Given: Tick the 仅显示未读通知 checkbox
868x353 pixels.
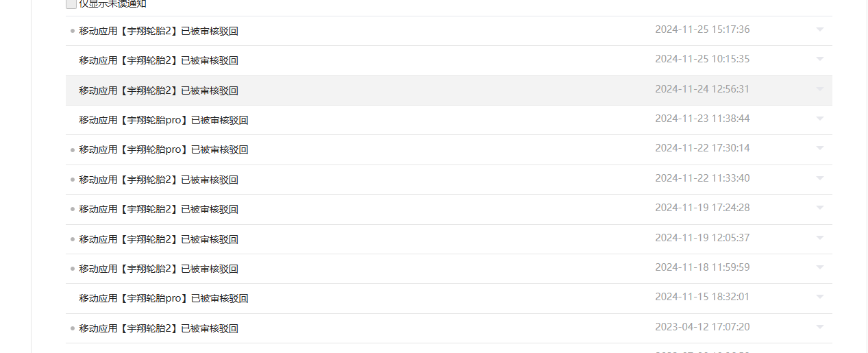Looking at the screenshot, I should pyautogui.click(x=71, y=4).
